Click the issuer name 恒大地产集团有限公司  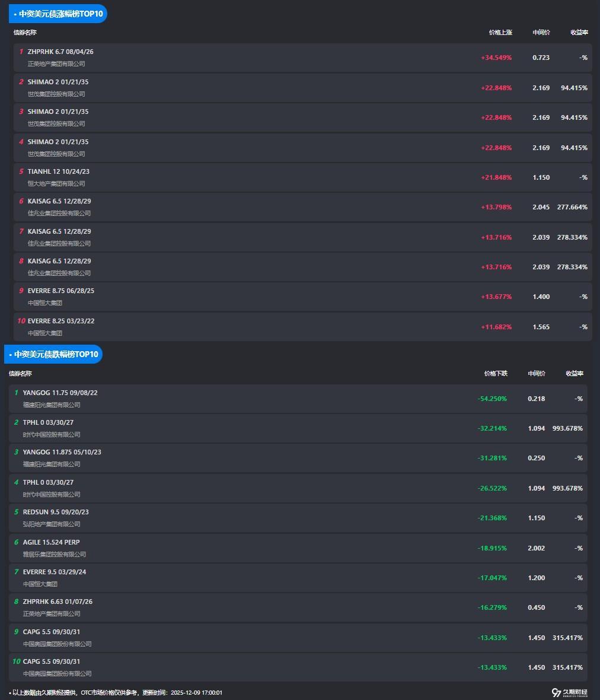56,183
